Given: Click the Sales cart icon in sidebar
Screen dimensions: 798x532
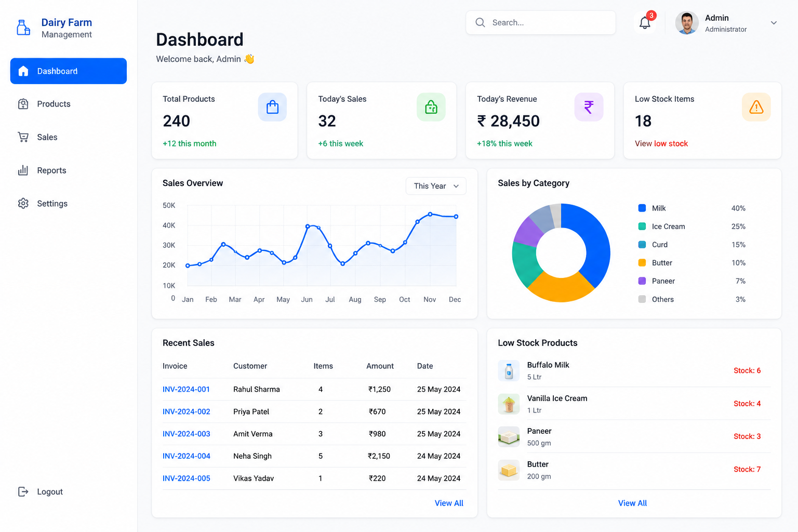Looking at the screenshot, I should pos(23,137).
